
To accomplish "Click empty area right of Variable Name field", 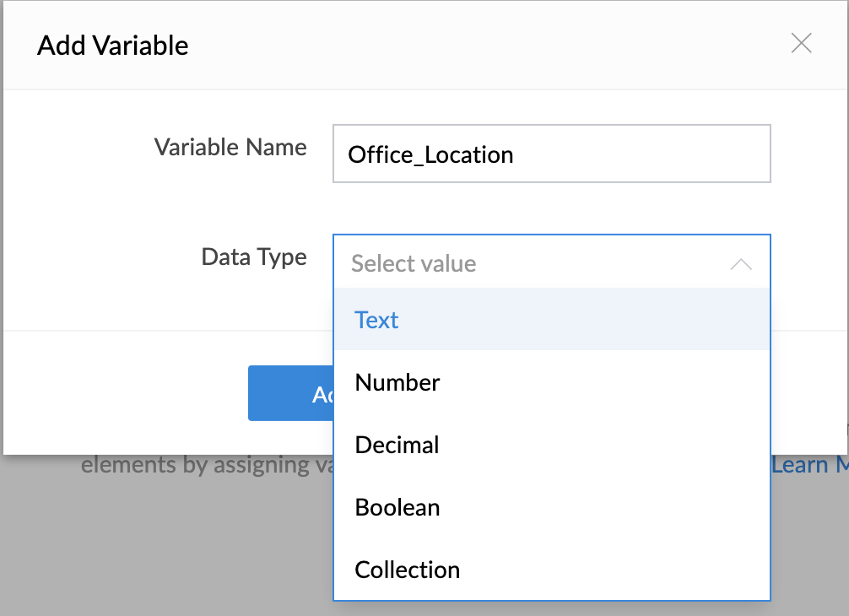I will 808,154.
